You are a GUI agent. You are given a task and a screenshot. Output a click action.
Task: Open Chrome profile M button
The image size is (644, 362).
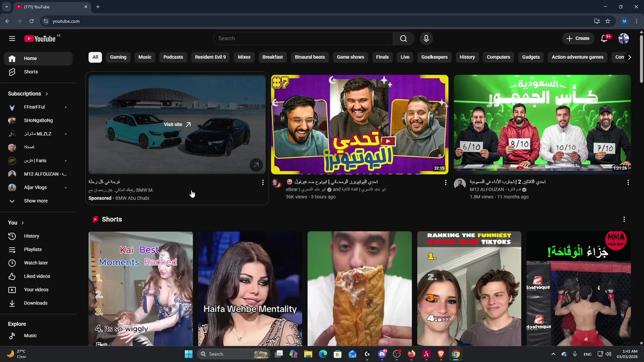point(624,21)
